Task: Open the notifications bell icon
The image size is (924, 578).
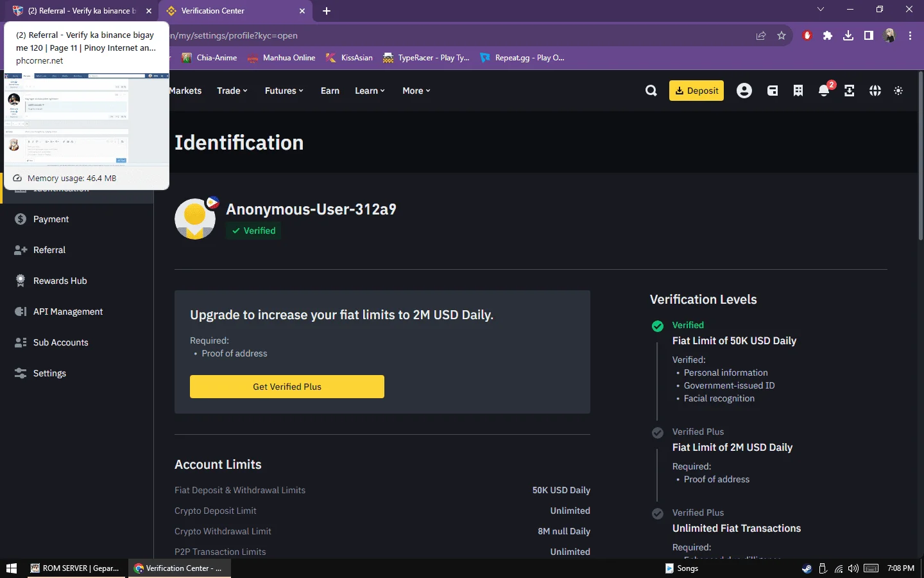Action: click(x=825, y=91)
